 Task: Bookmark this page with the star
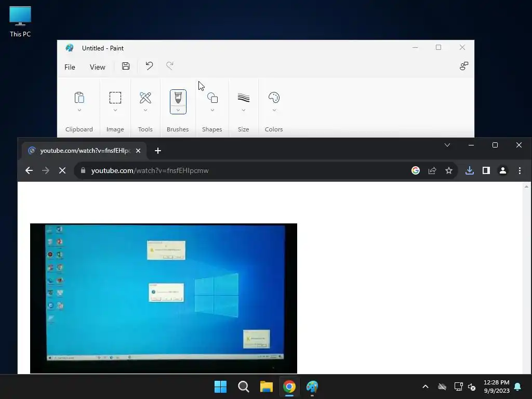pyautogui.click(x=449, y=170)
